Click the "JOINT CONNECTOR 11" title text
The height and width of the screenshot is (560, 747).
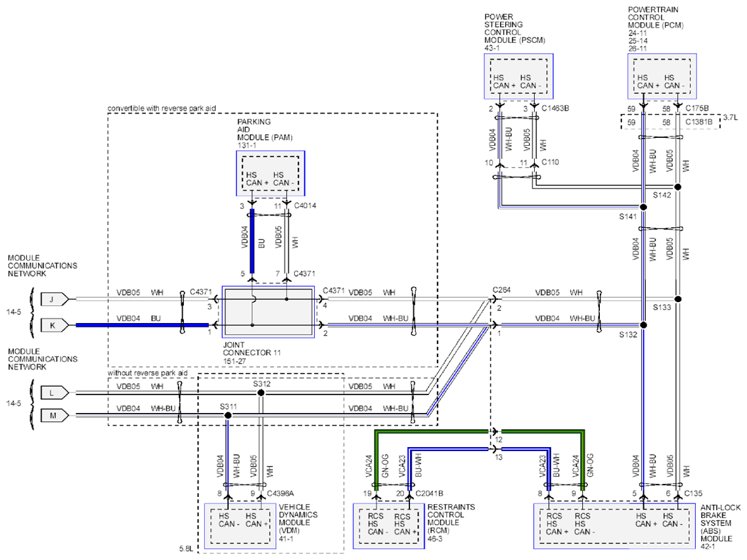click(252, 349)
